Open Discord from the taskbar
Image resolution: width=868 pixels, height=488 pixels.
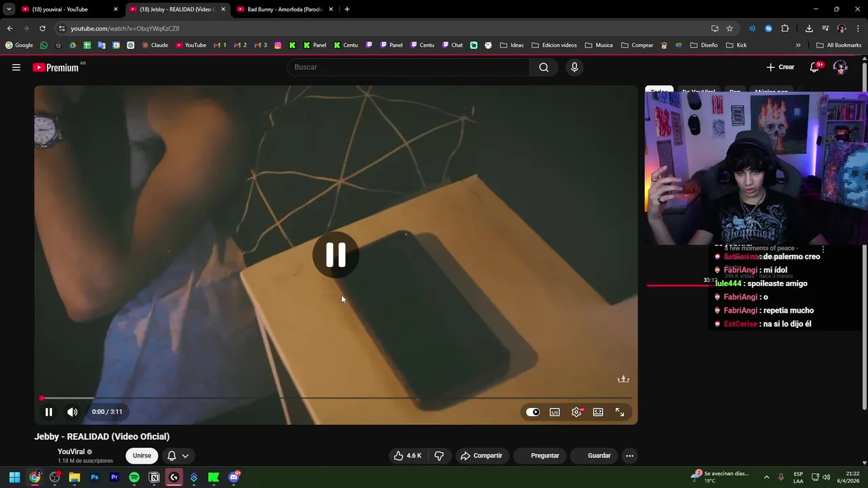coord(234,477)
